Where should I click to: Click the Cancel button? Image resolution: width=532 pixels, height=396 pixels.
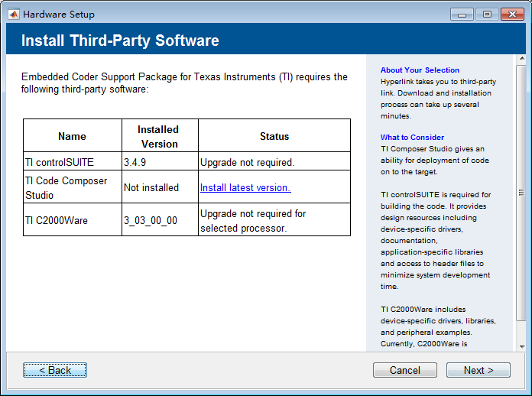coord(405,370)
